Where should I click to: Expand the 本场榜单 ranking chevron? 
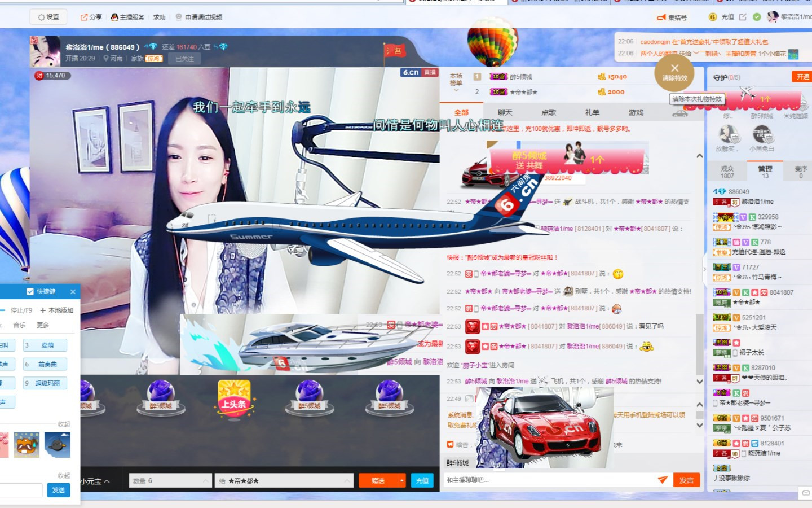(456, 90)
